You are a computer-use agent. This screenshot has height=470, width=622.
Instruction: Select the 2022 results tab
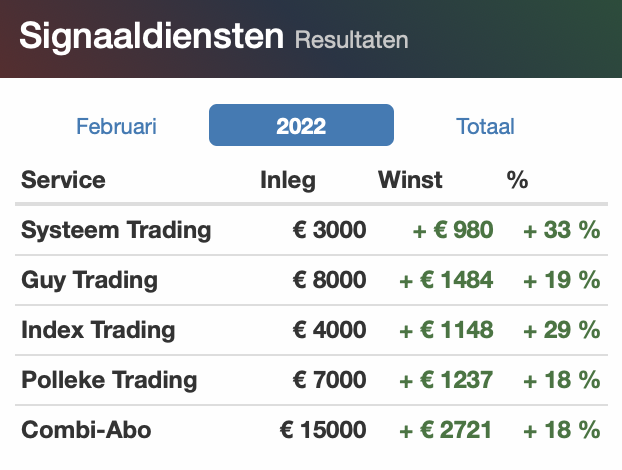(301, 125)
